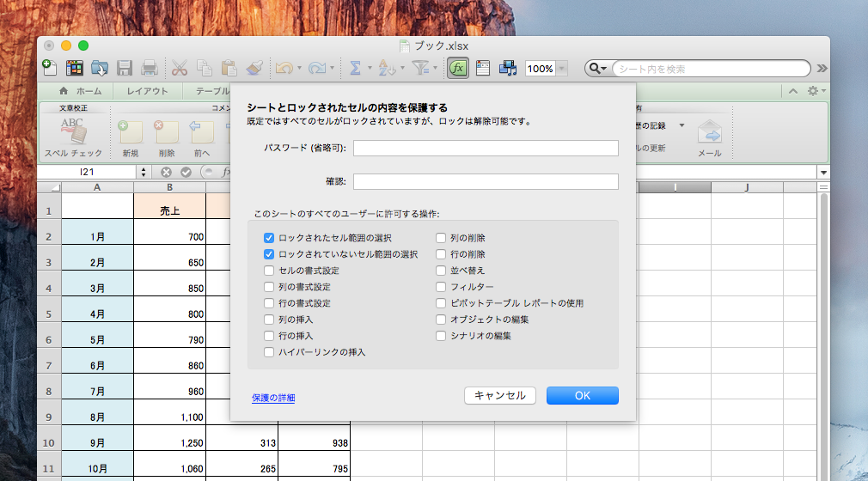868x481 pixels.
Task: Click the Toolbox icon in toolbar
Action: [x=483, y=68]
